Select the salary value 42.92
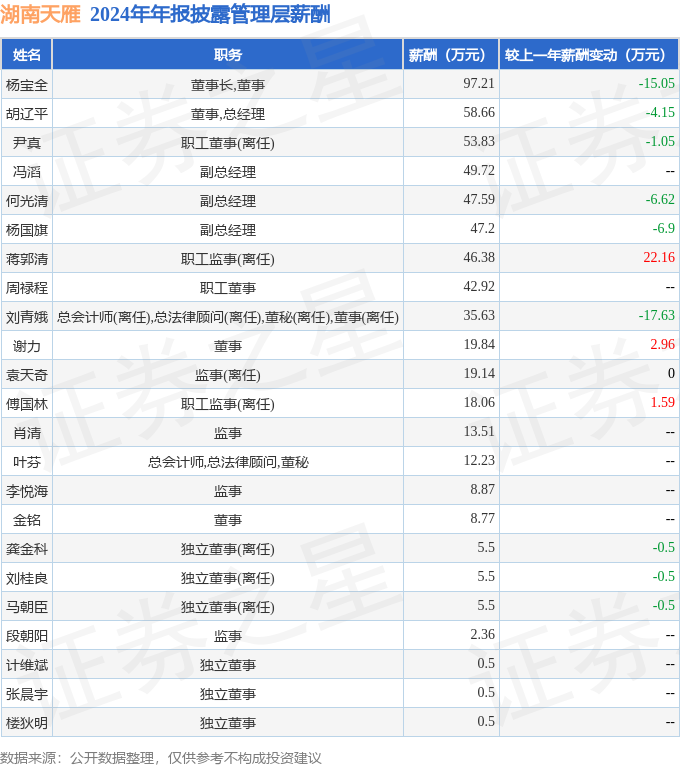This screenshot has width=680, height=767. (x=479, y=286)
